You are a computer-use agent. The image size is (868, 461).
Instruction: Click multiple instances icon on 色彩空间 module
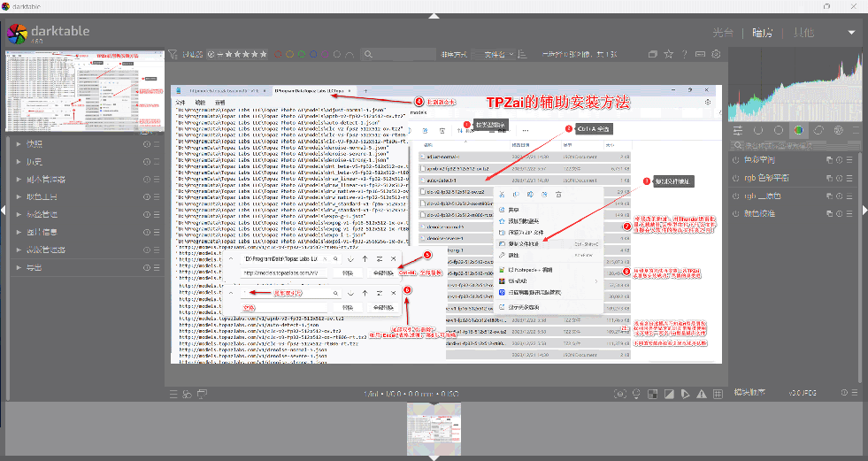tap(829, 160)
